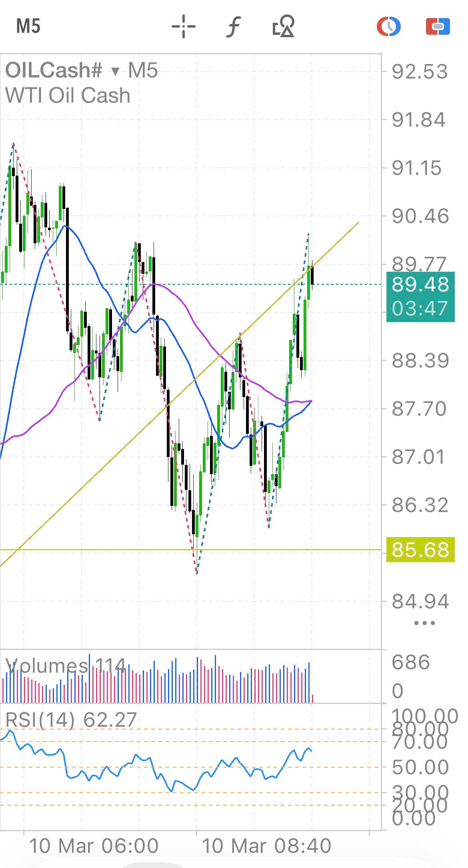Tap the three-dots icon on price axis
This screenshot has height=868, width=468.
pos(424,623)
